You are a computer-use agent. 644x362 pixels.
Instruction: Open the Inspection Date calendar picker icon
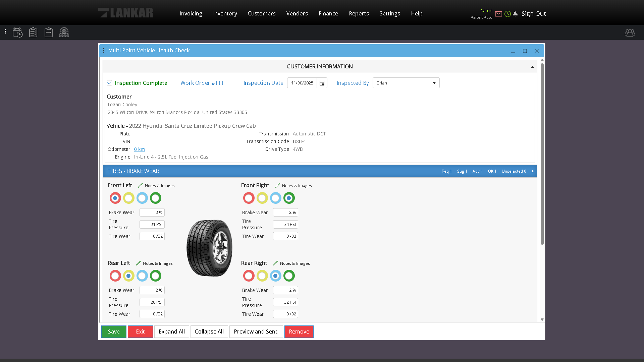point(322,83)
